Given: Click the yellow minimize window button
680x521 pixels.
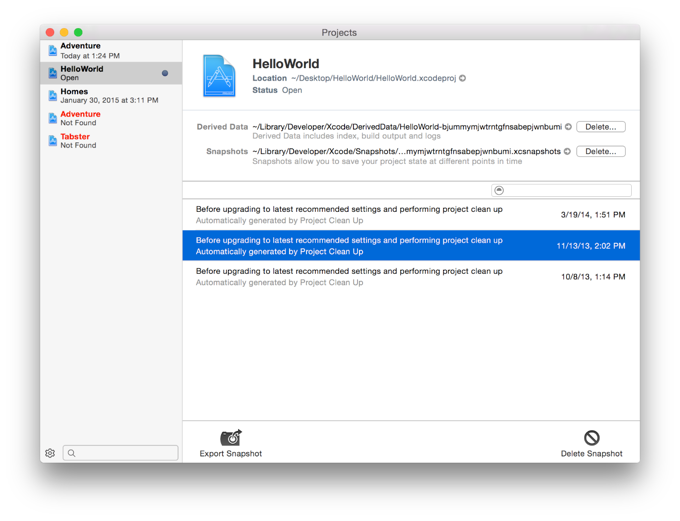Looking at the screenshot, I should coord(64,32).
